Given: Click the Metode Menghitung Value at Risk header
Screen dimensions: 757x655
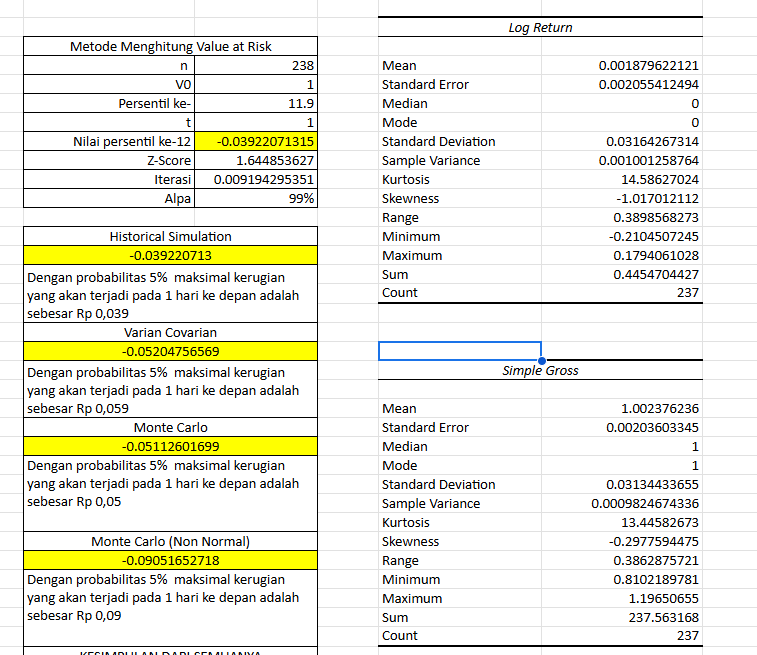Looking at the screenshot, I should (x=170, y=46).
